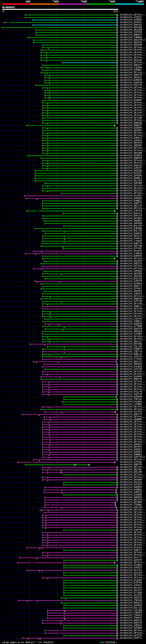146x644 pixels.
Task: Select label UniRef100_C8TFD5
Action: click(131, 32)
